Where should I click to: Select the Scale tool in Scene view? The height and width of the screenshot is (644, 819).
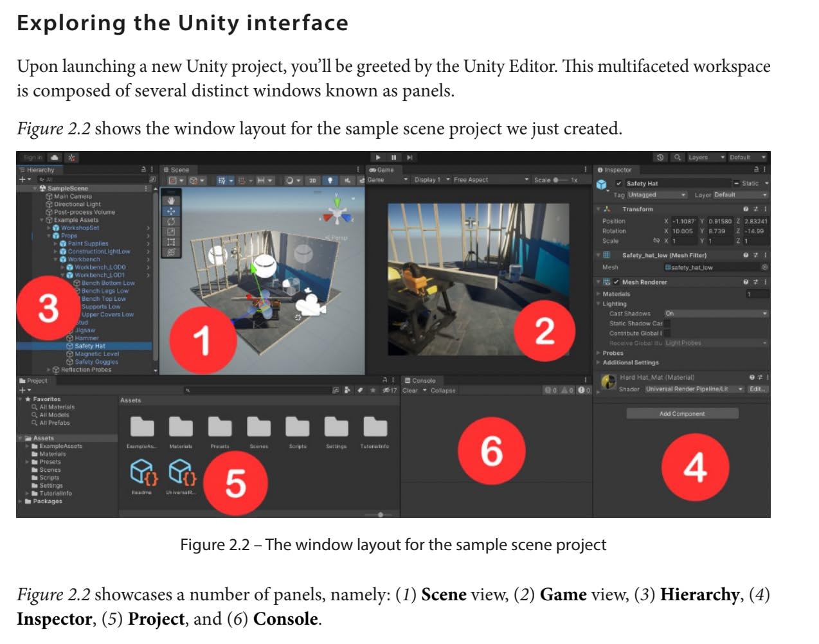tap(171, 231)
